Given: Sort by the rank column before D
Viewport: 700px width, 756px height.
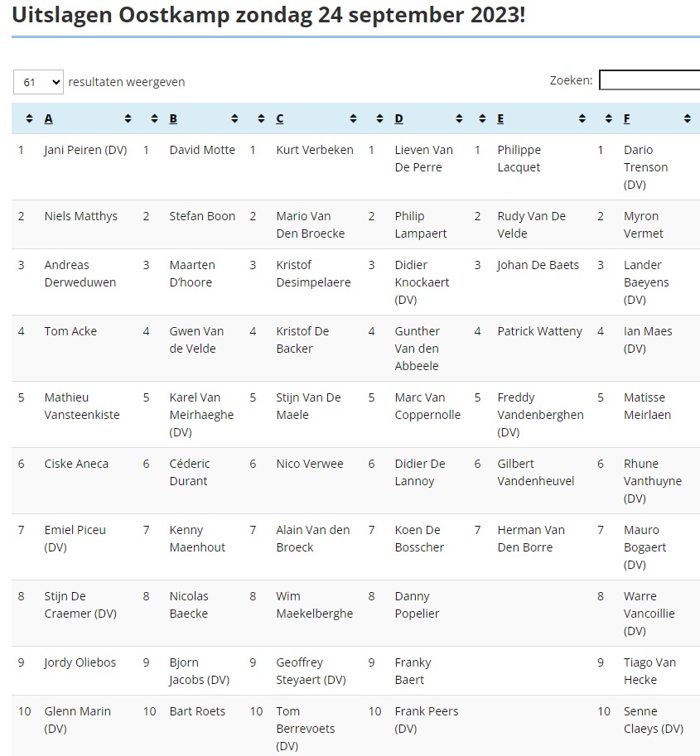Looking at the screenshot, I should pos(379,118).
